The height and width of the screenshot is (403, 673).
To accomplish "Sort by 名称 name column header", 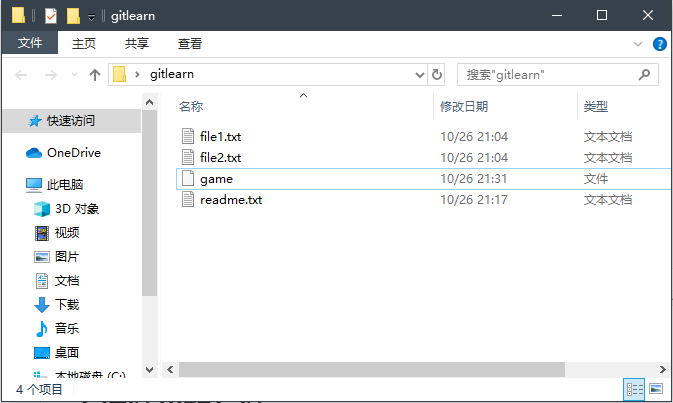I will pyautogui.click(x=191, y=107).
